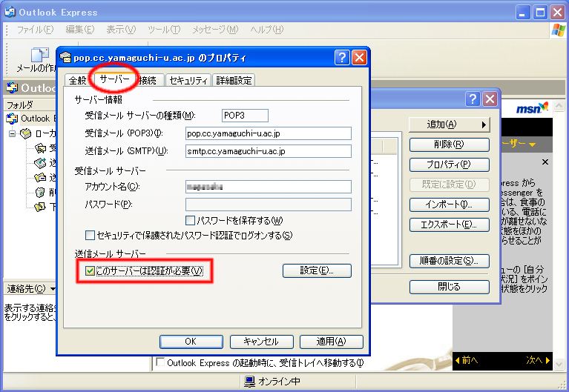Image resolution: width=569 pixels, height=392 pixels.
Task: Select the Inbox folder icon
Action: (40, 148)
